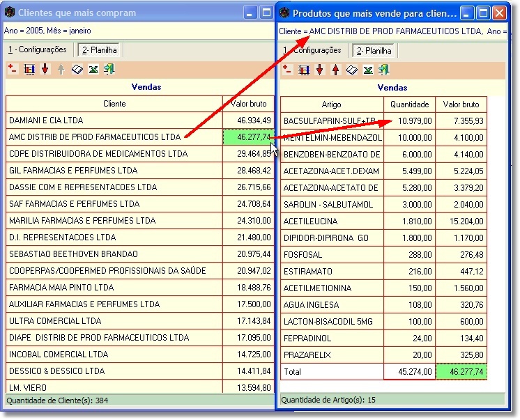Maximize the Produtos que mais vende window
Image resolution: width=520 pixels, height=420 pixels.
pyautogui.click(x=483, y=13)
